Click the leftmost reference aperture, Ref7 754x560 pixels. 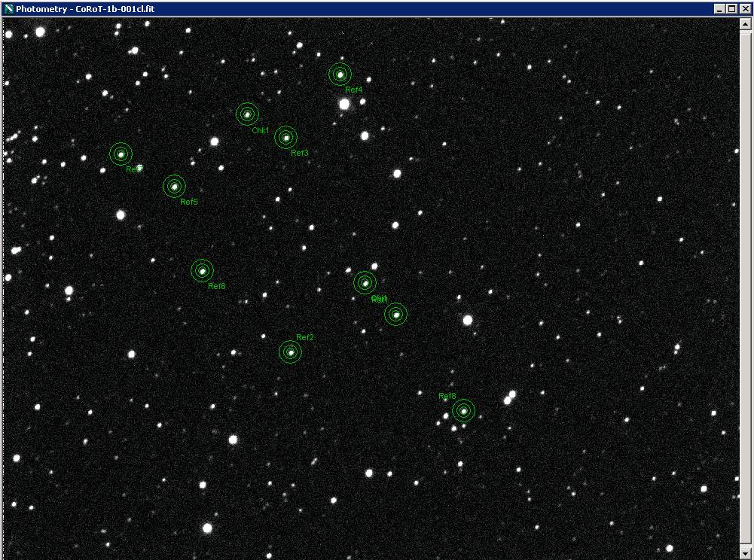tap(121, 154)
